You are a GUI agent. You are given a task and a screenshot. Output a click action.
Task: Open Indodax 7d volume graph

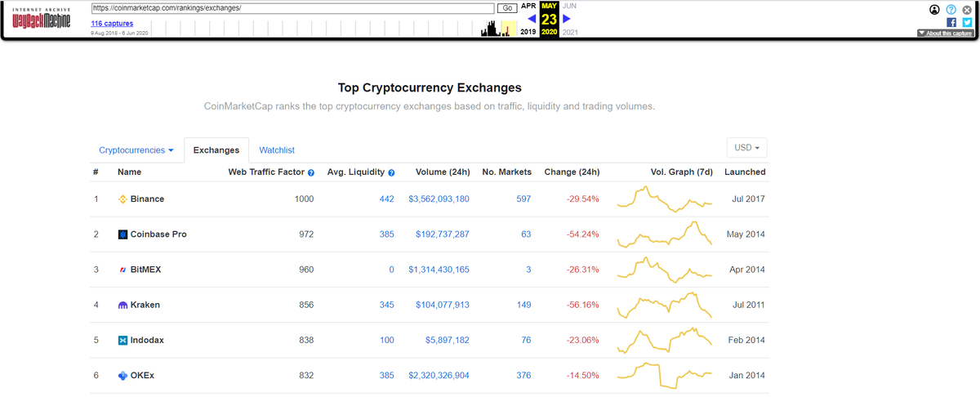tap(665, 340)
